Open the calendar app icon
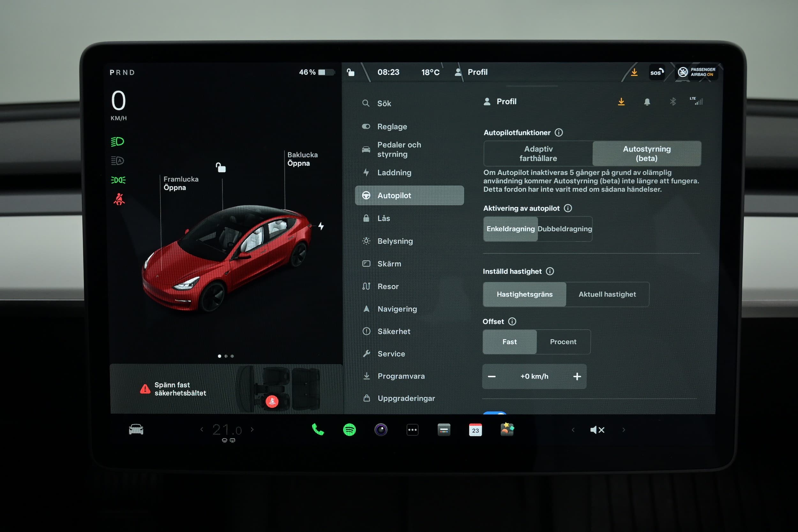The width and height of the screenshot is (798, 532). coord(475,430)
